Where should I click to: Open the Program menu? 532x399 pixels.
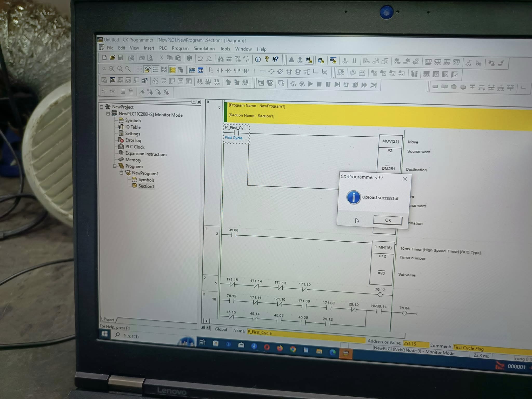(x=180, y=48)
